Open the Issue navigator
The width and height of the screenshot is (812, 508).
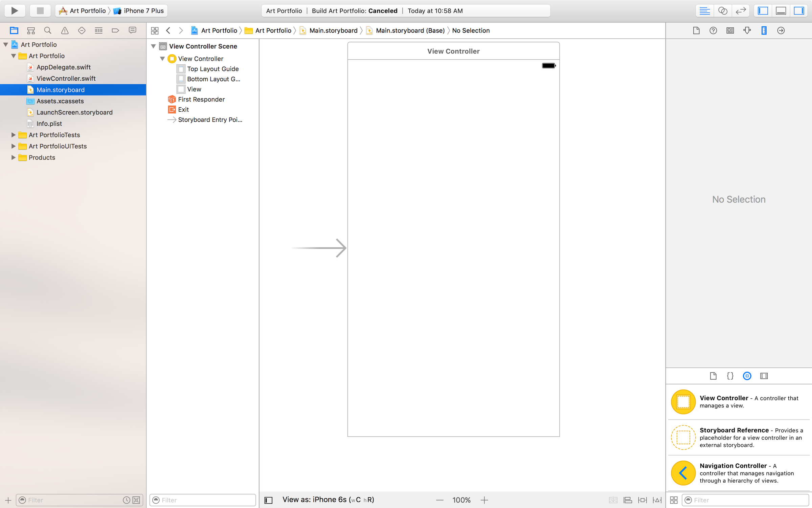tap(65, 30)
